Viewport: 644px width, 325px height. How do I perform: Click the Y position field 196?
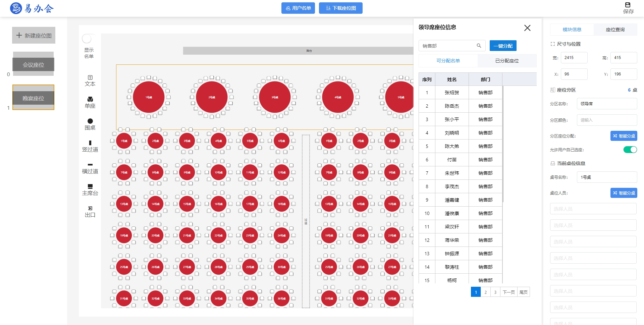(624, 74)
